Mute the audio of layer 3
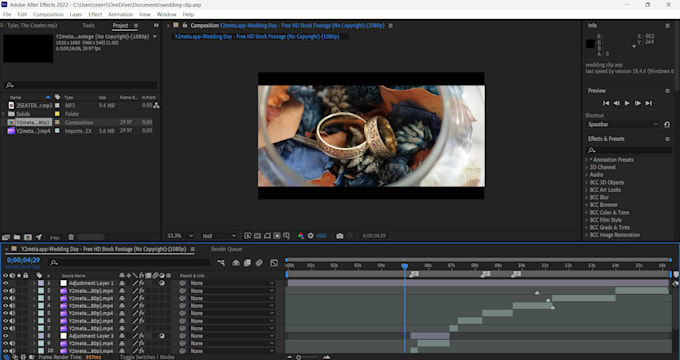 [13, 298]
